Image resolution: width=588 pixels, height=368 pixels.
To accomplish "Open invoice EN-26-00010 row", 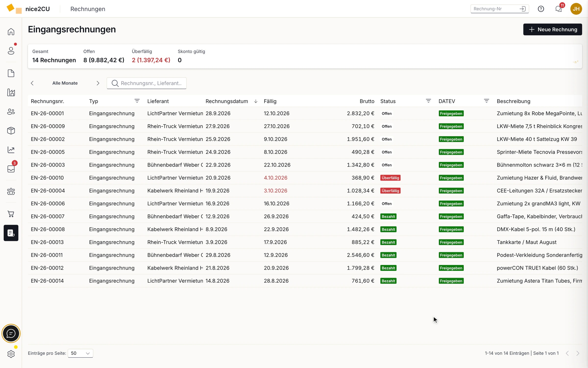I will click(305, 178).
